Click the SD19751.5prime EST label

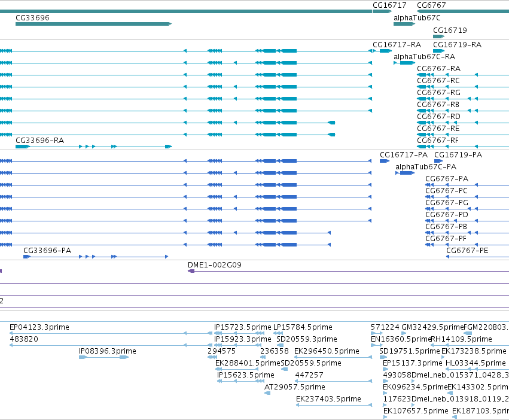coord(410,351)
